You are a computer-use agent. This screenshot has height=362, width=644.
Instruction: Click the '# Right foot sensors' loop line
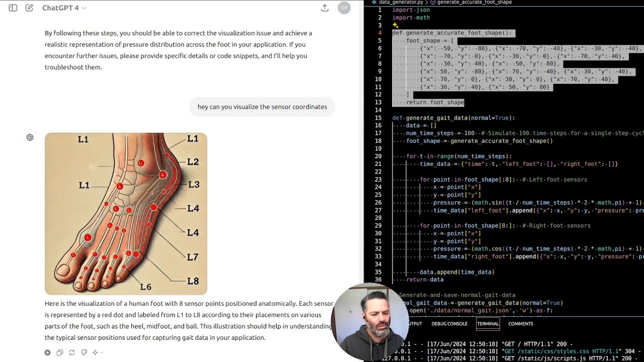point(505,226)
